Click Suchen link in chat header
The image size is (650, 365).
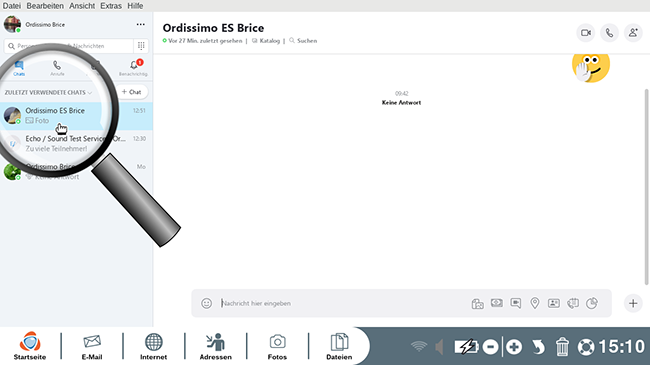(303, 41)
